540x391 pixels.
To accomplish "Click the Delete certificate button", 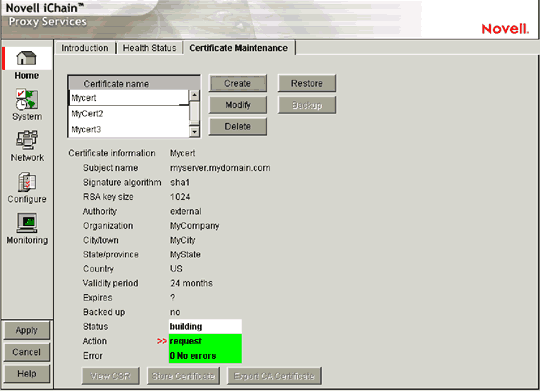I will (x=238, y=126).
